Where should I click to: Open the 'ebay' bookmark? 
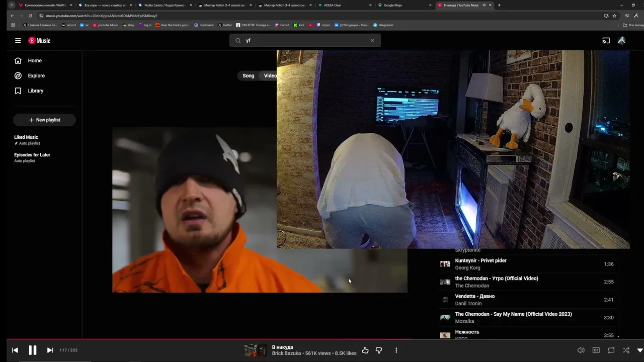click(128, 25)
